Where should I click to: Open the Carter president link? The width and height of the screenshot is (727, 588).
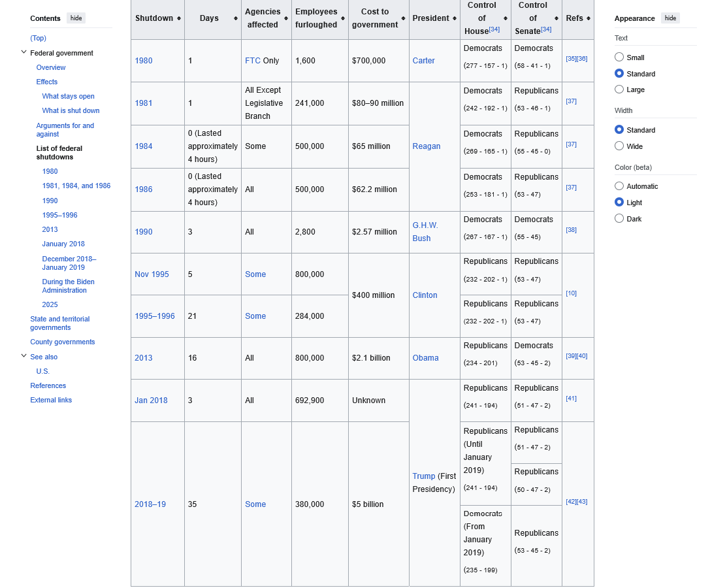pyautogui.click(x=423, y=61)
